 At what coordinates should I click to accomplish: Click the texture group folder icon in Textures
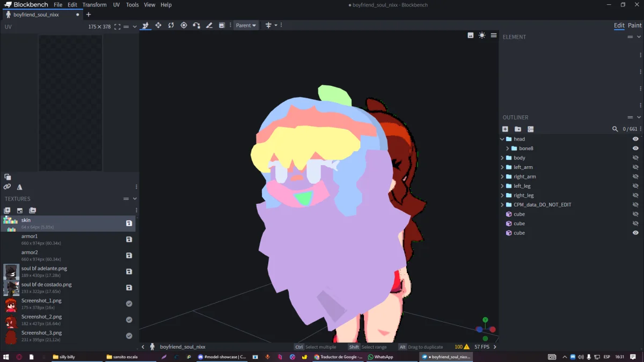[32, 211]
